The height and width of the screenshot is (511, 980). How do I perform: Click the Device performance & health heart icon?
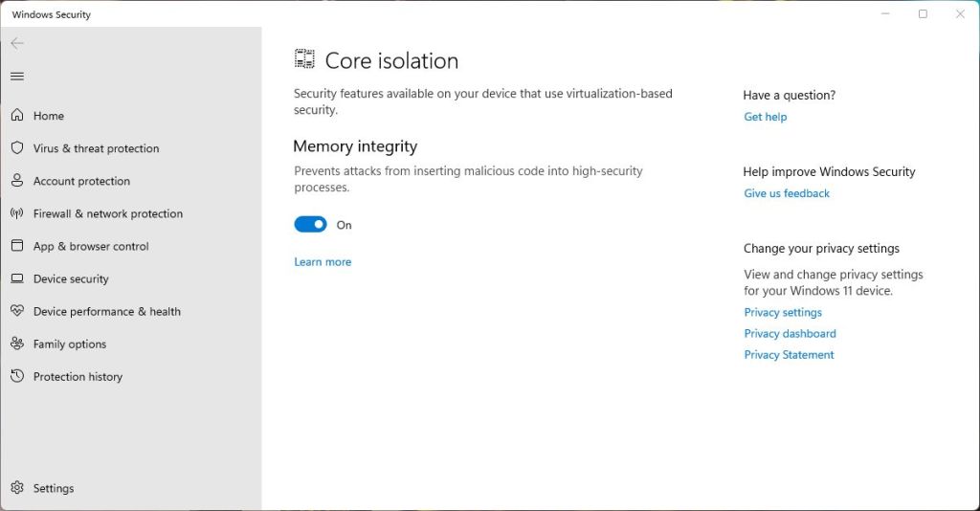(x=17, y=311)
